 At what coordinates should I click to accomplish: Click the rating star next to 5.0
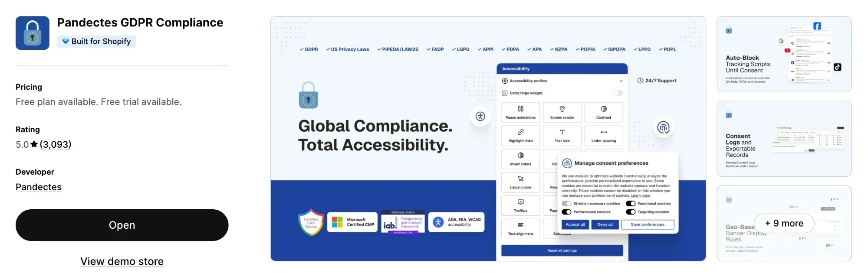click(34, 144)
